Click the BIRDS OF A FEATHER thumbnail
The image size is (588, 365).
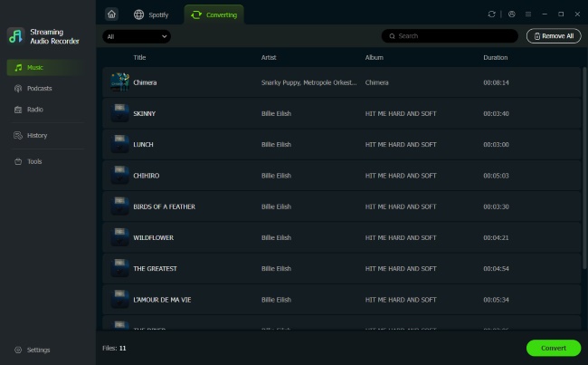click(120, 207)
